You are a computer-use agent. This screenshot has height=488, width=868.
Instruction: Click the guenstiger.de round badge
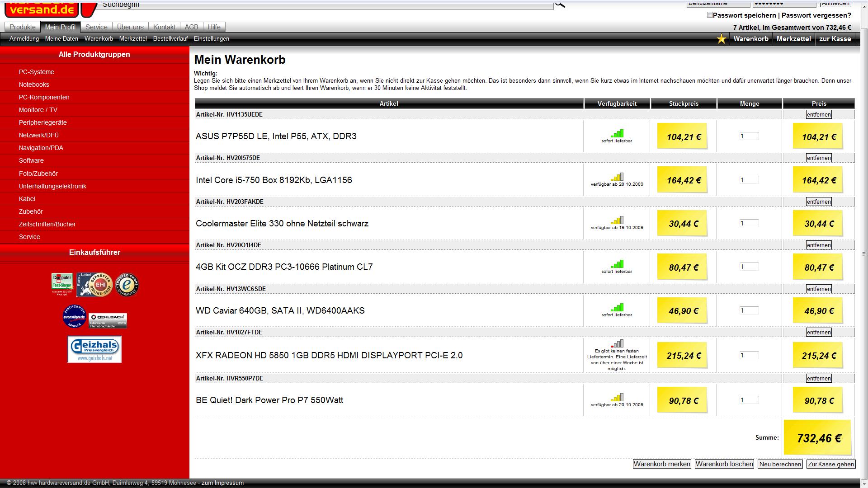tap(74, 316)
